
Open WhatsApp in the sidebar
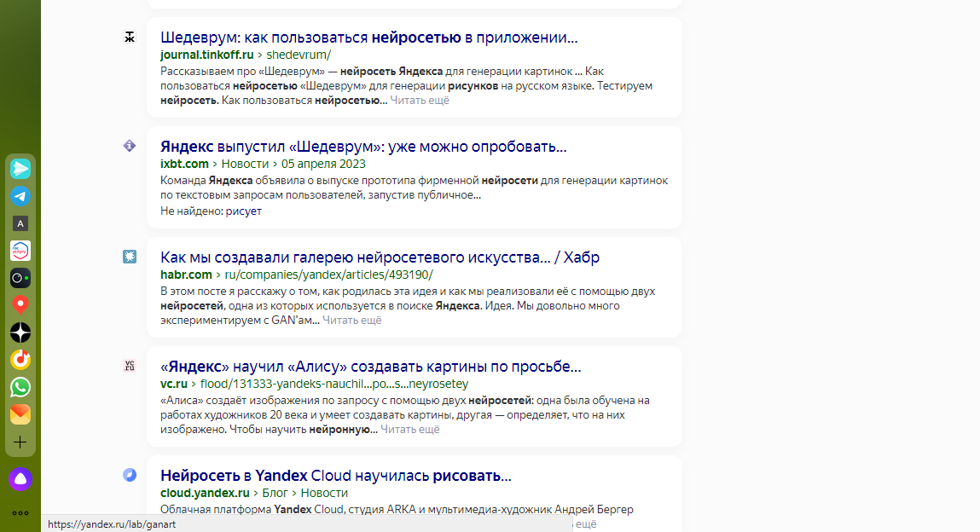coord(20,387)
